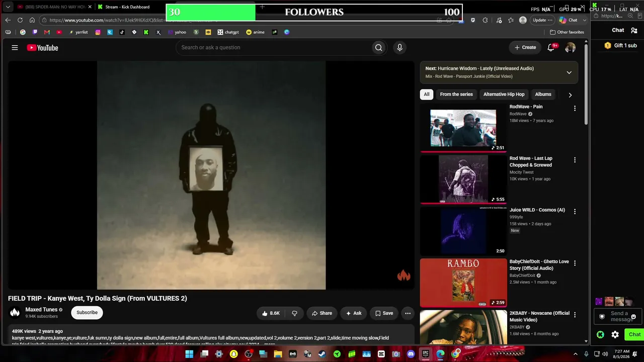Open the YouTube guide hamburger menu
The image size is (644, 362).
point(15,48)
